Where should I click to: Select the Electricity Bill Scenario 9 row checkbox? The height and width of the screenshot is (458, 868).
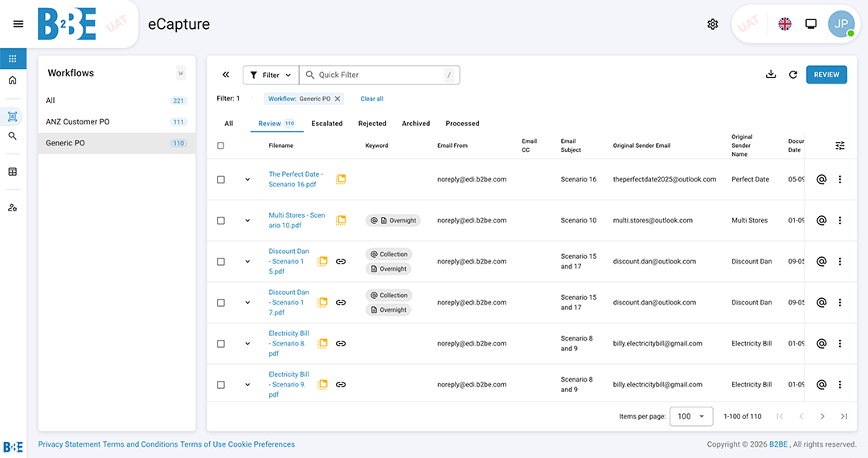click(x=221, y=385)
